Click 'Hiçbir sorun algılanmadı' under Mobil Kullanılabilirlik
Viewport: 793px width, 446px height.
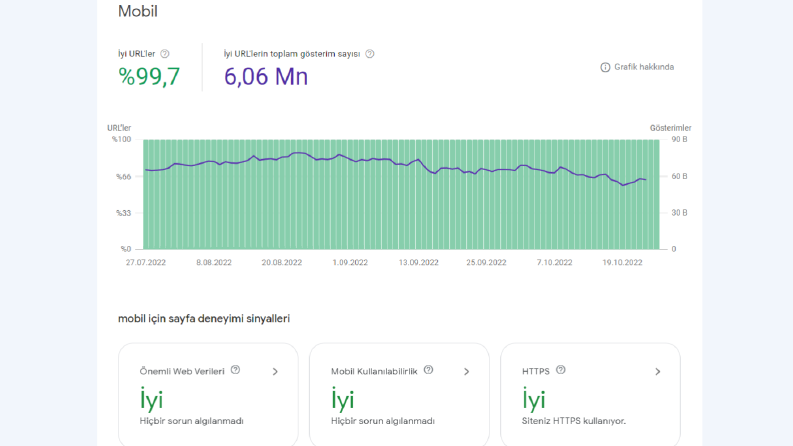[383, 421]
